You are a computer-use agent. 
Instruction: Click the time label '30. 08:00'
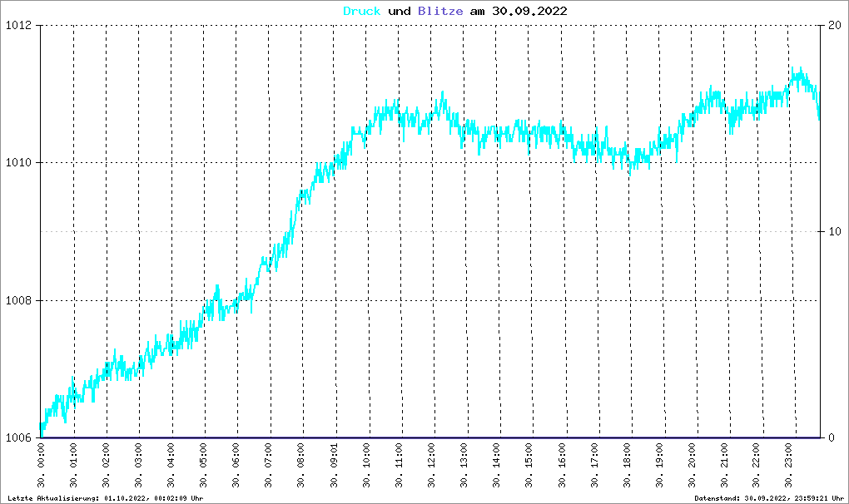(x=301, y=466)
